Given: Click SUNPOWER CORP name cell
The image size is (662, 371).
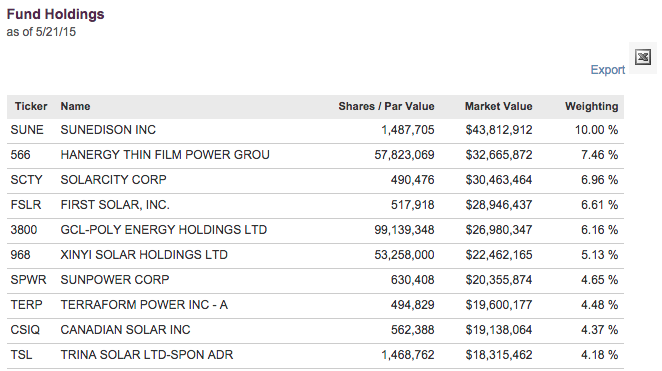Looking at the screenshot, I should [115, 279].
